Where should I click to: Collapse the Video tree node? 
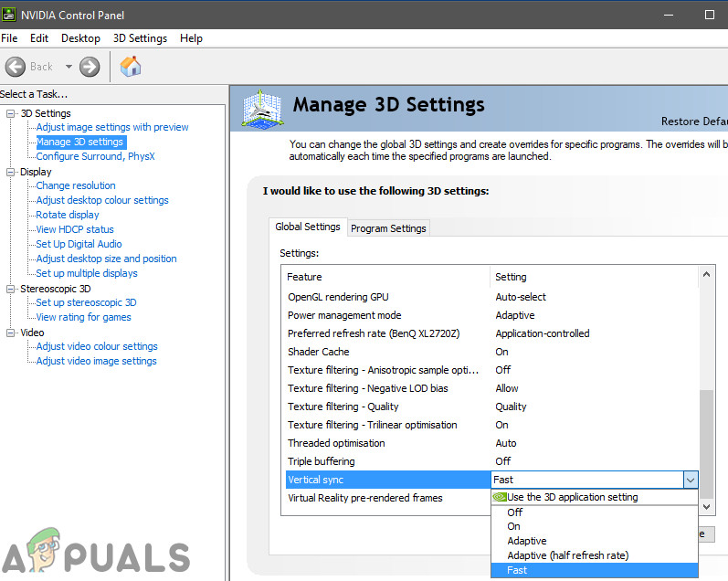(10, 333)
